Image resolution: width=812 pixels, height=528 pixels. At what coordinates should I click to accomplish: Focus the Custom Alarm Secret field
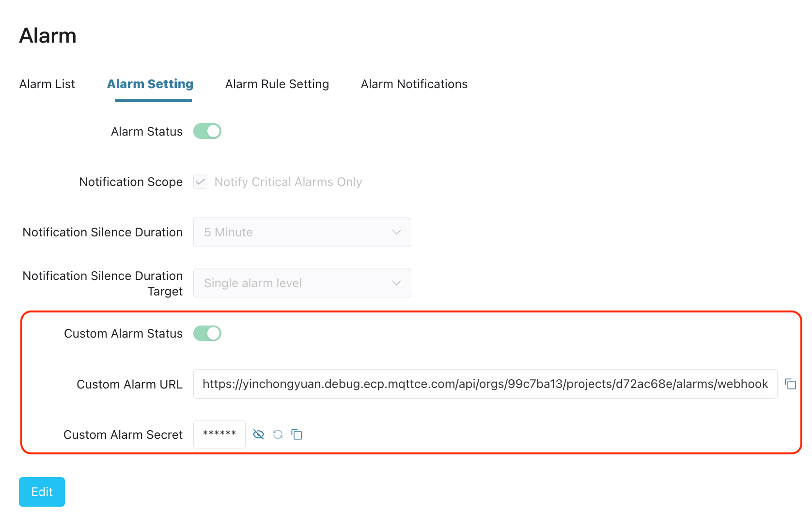pos(219,435)
